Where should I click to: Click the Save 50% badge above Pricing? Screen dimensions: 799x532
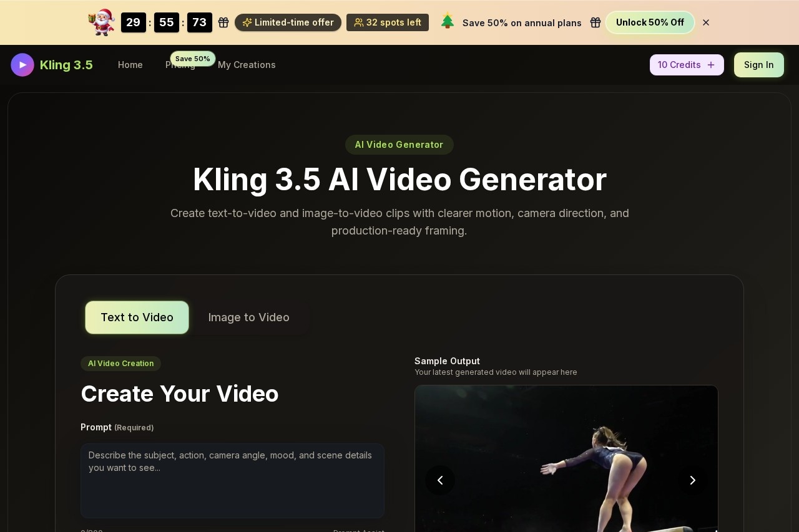point(192,59)
